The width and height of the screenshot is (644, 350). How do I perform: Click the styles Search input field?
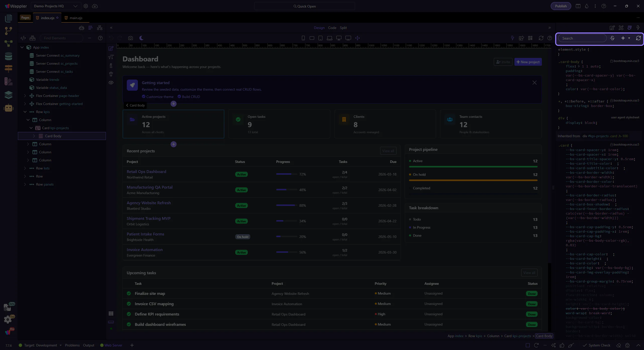(582, 38)
